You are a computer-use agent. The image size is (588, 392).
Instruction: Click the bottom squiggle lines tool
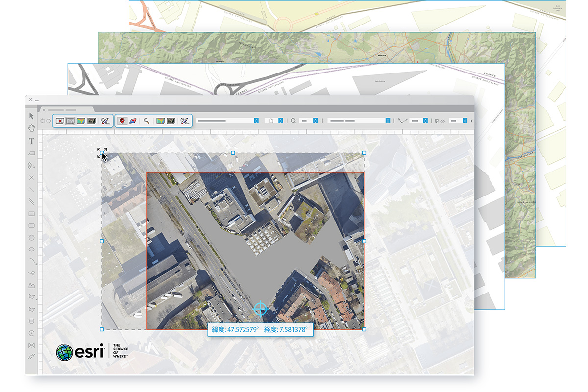coord(32,356)
